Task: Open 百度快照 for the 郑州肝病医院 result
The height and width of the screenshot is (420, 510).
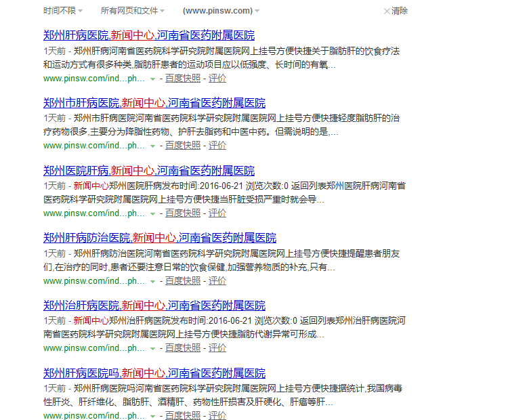Action: click(183, 79)
